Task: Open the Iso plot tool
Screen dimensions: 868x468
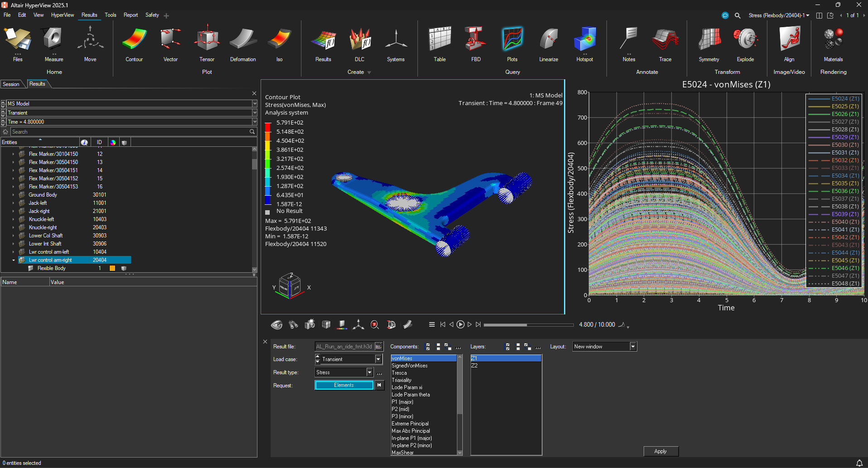Action: point(279,44)
